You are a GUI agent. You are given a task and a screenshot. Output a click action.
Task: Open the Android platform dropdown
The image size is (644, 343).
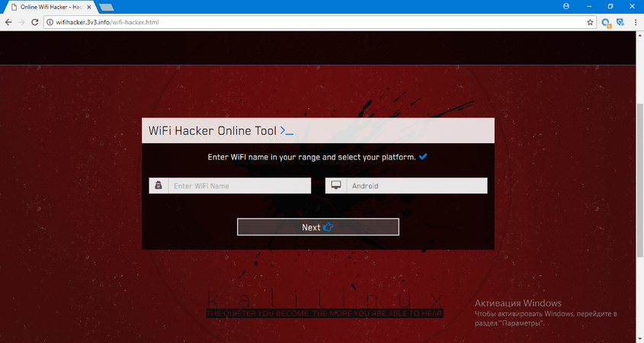tap(416, 186)
